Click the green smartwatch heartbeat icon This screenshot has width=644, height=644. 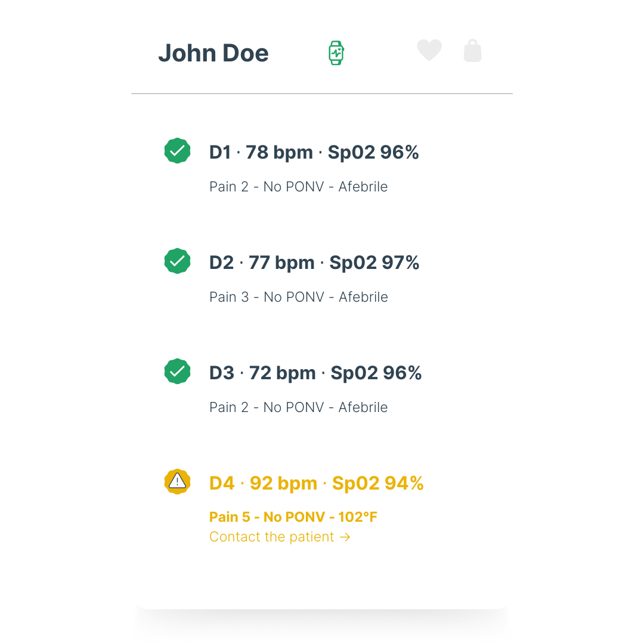[336, 52]
